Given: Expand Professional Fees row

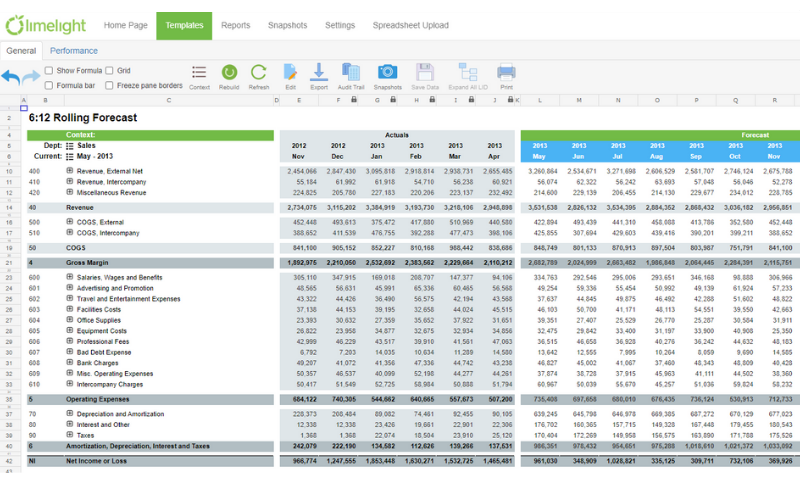Looking at the screenshot, I should point(70,341).
